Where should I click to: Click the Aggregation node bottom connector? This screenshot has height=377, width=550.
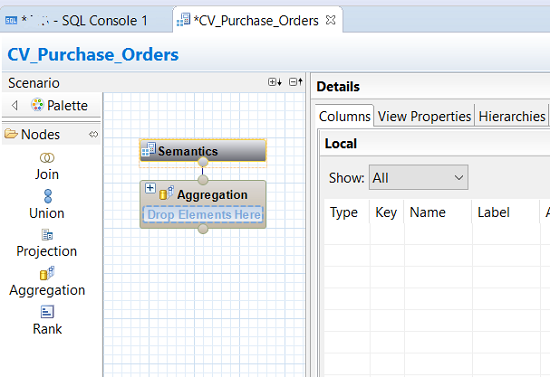click(x=203, y=229)
